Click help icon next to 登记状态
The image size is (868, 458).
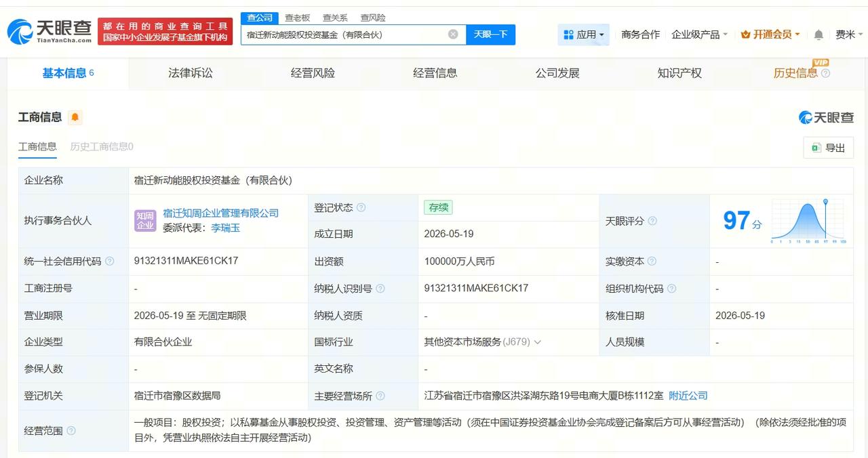click(361, 208)
